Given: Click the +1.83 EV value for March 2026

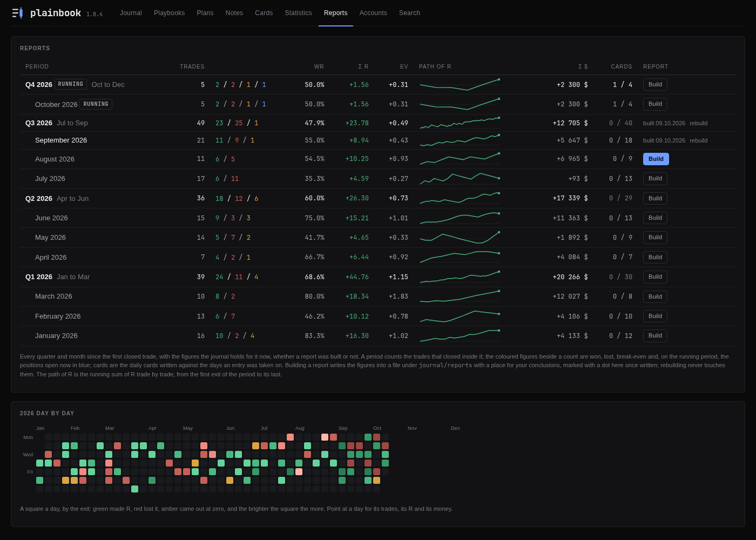Looking at the screenshot, I should [399, 296].
